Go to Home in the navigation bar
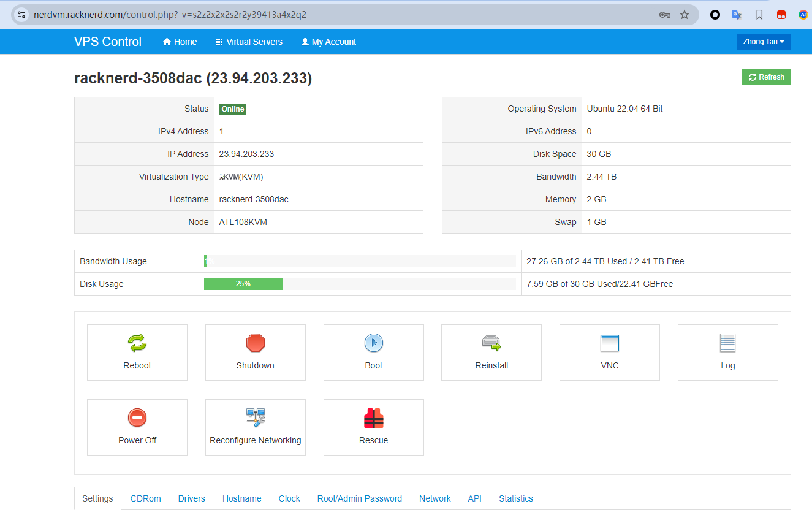 pyautogui.click(x=180, y=42)
